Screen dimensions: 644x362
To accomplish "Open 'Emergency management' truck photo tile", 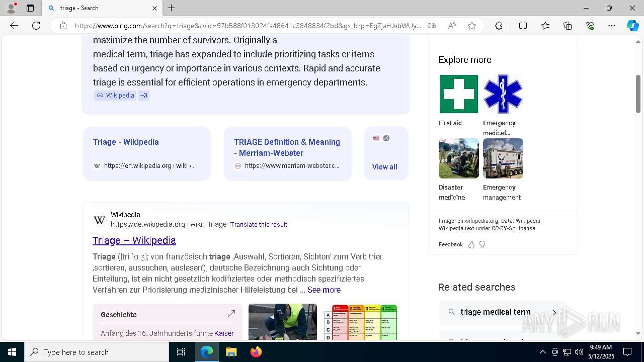I will 503,158.
